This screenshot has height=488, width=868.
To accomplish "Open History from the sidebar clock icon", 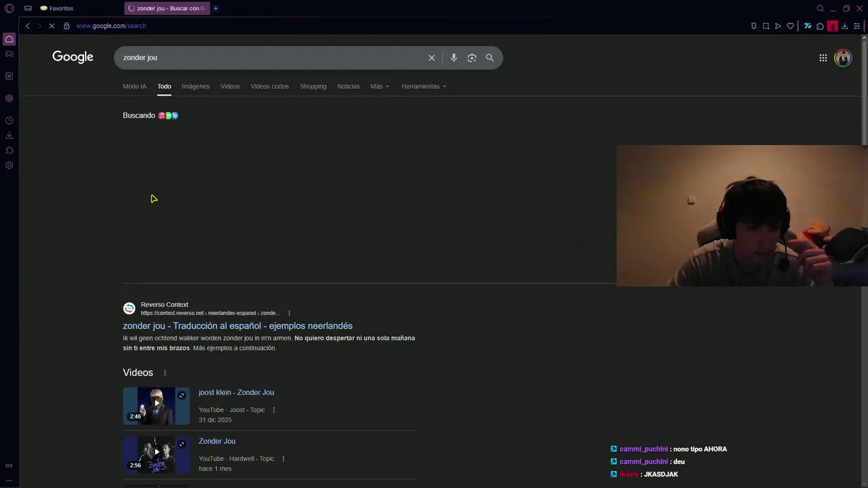I will [9, 121].
